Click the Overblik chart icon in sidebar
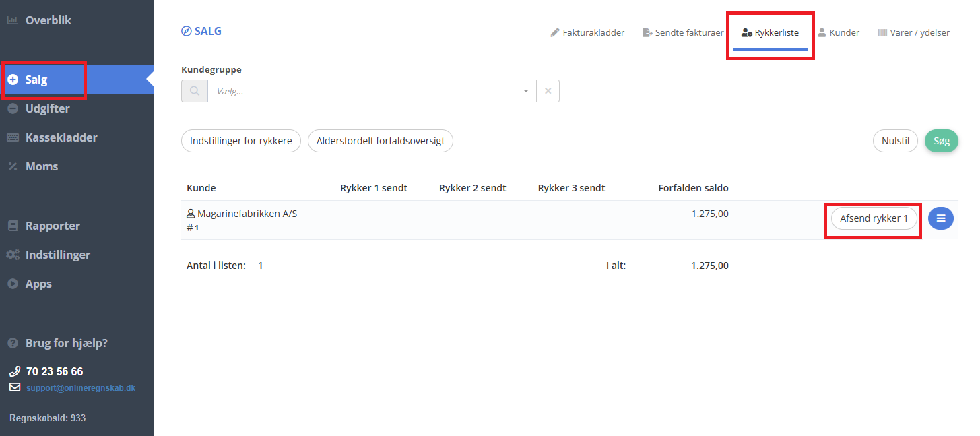 point(12,20)
